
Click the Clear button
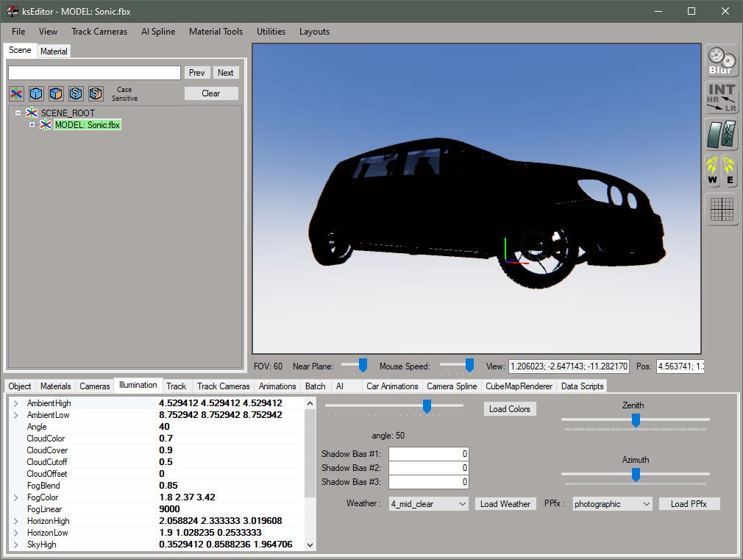tap(211, 93)
